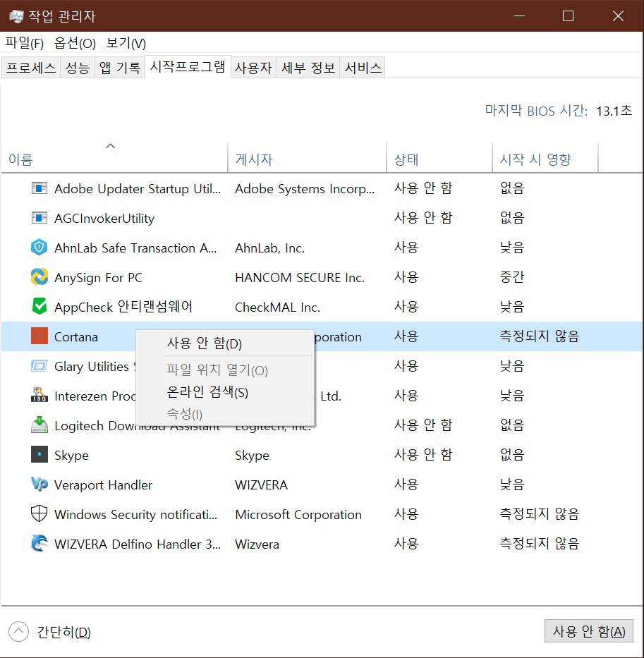The width and height of the screenshot is (644, 658).
Task: Click the AnySign For PC icon
Action: tap(39, 277)
